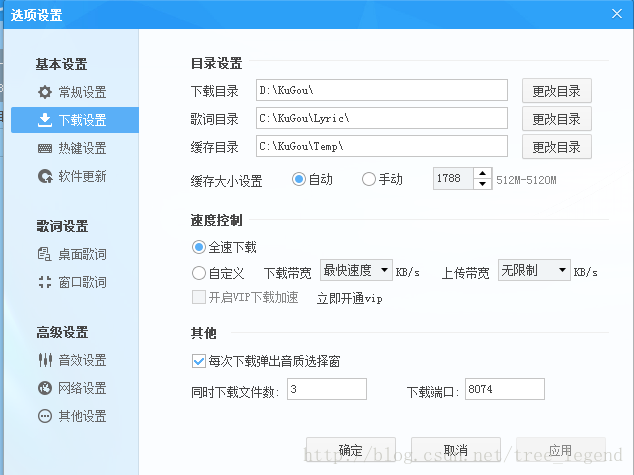Open the 上传带宽 无限制 dropdown

coord(534,270)
